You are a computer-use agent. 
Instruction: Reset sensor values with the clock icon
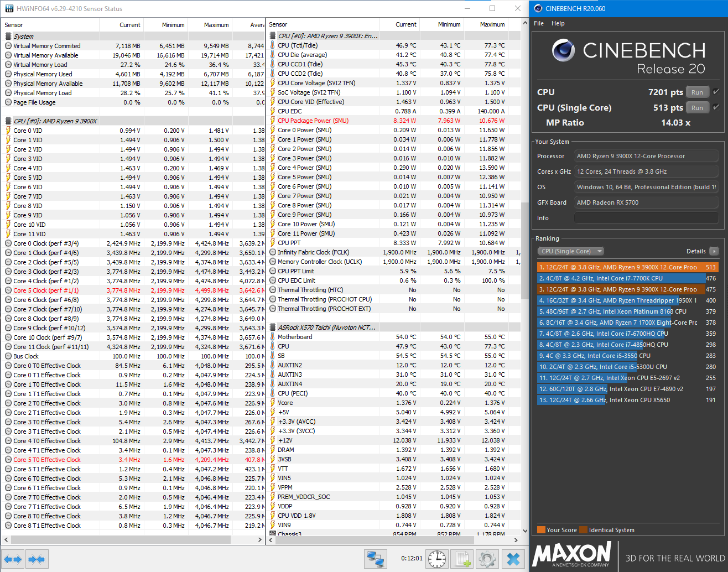(x=437, y=559)
